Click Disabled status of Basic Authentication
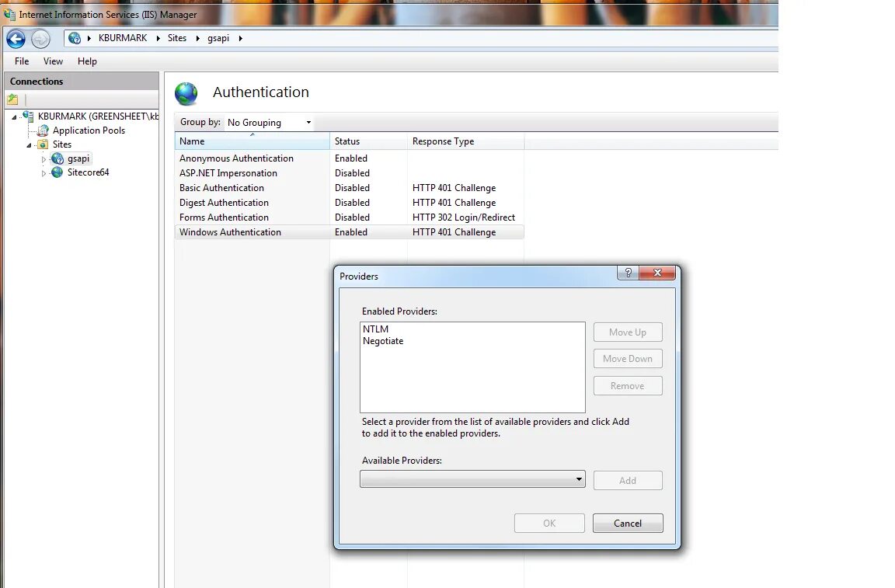 pos(352,188)
